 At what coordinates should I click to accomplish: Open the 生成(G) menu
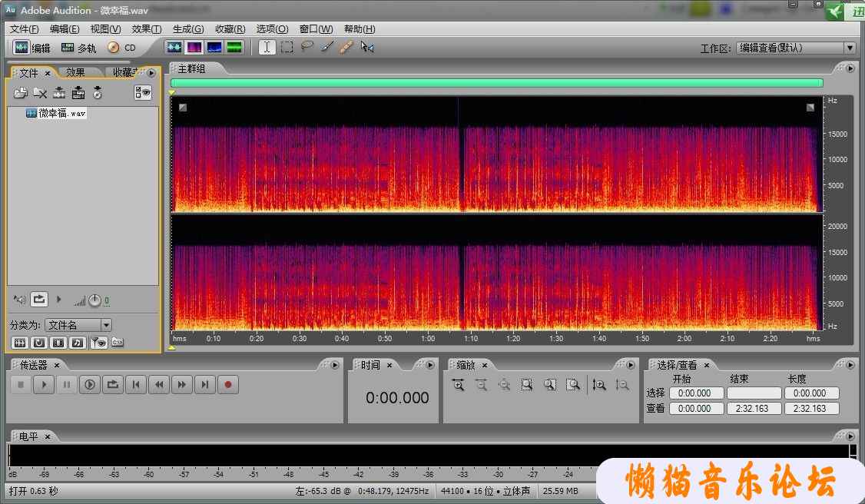point(188,28)
